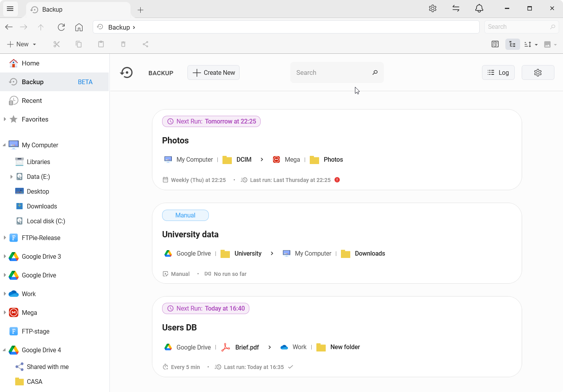563x392 pixels.
Task: Select the Paste icon in the toolbar
Action: [x=101, y=44]
